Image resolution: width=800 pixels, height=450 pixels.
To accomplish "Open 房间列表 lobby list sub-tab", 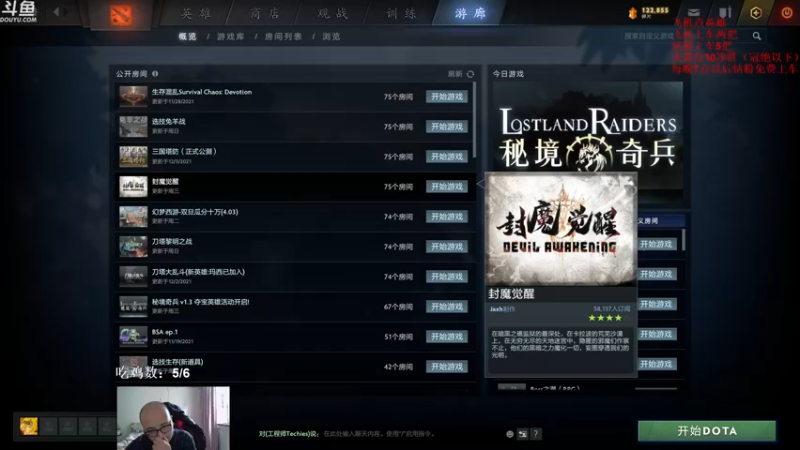I will (283, 36).
